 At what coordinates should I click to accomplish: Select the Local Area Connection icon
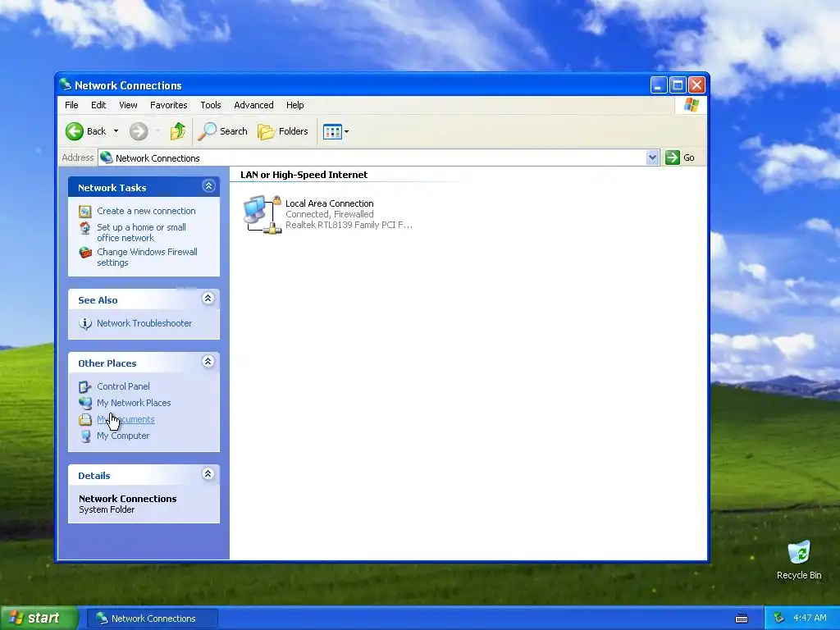click(x=262, y=214)
